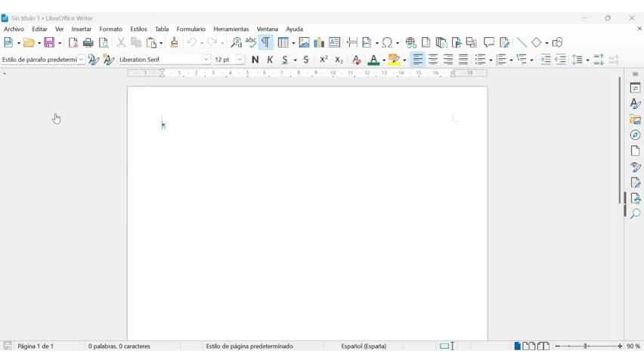The height and width of the screenshot is (363, 644).
Task: Toggle strikethrough formatting
Action: (306, 60)
